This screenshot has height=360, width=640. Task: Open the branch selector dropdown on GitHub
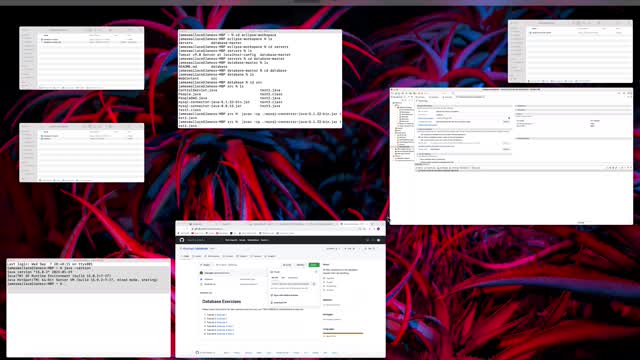[205, 265]
